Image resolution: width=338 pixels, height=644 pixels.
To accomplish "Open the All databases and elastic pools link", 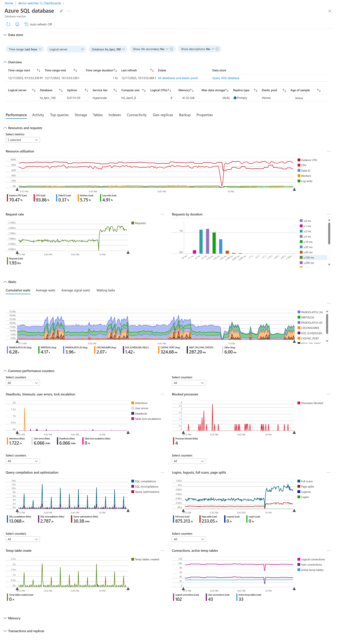I will click(x=178, y=78).
